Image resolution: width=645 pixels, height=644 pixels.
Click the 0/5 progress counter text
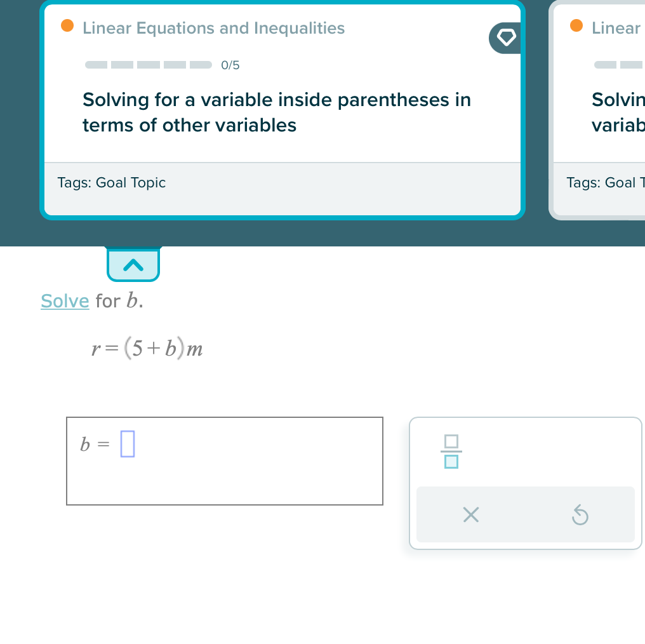tap(230, 64)
